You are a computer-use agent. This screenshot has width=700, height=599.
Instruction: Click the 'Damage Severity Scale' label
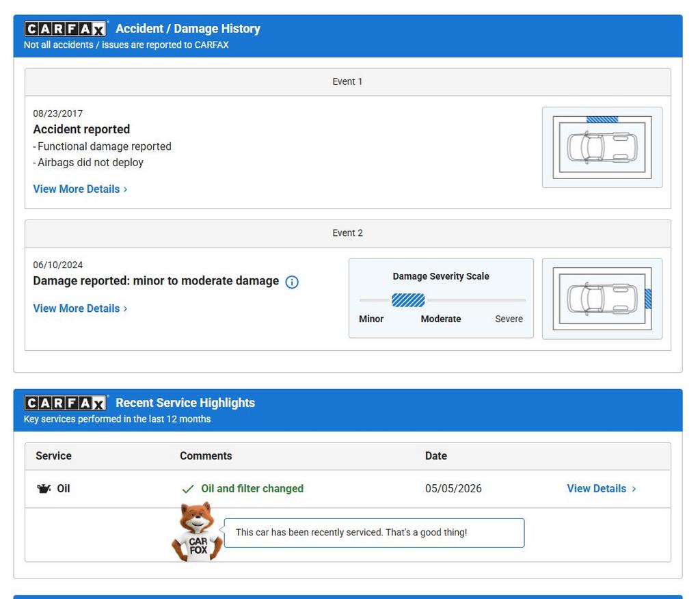coord(441,276)
